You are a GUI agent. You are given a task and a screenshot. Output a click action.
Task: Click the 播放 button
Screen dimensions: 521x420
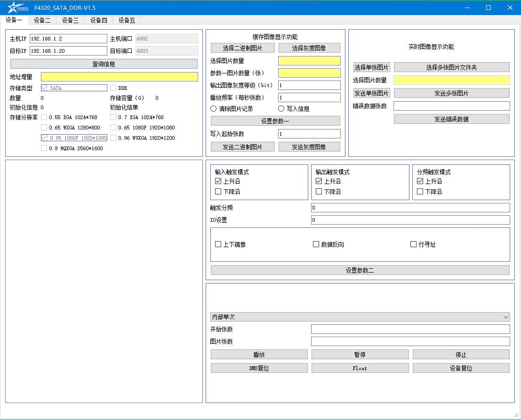click(x=259, y=355)
